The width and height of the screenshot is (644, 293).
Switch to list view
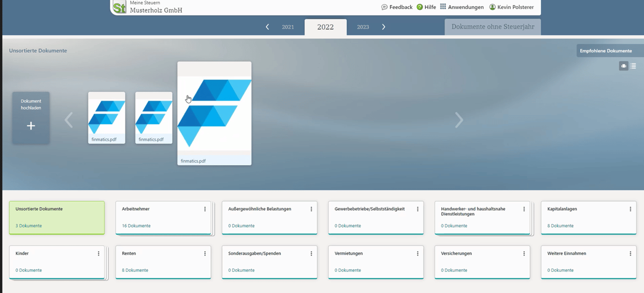pos(633,66)
